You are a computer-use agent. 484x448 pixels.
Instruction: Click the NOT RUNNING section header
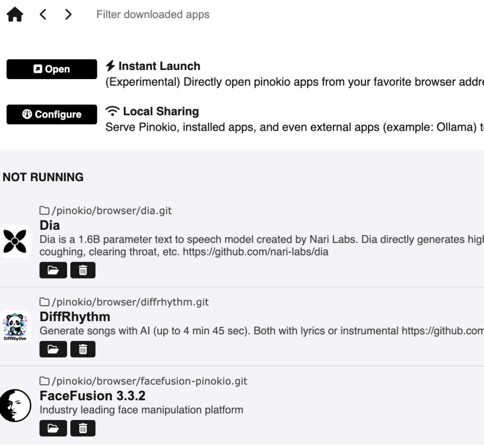point(43,177)
